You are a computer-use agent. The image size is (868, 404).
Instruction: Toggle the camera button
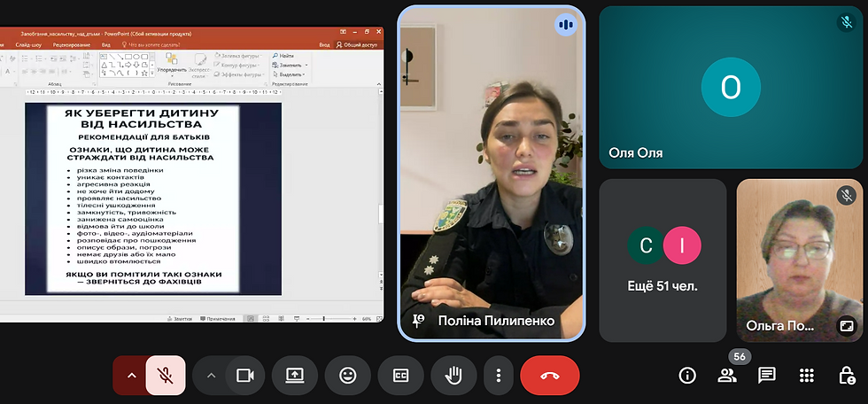(244, 376)
